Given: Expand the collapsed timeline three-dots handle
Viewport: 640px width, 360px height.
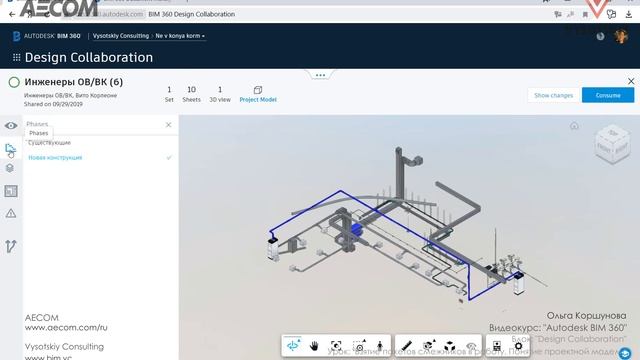Looking at the screenshot, I should click(320, 75).
